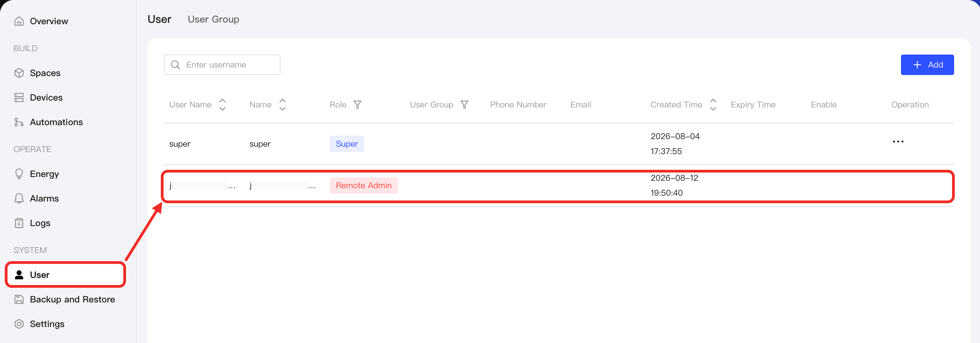Click the Automations branch icon
Screen dimensions: 980x343
coord(19,122)
